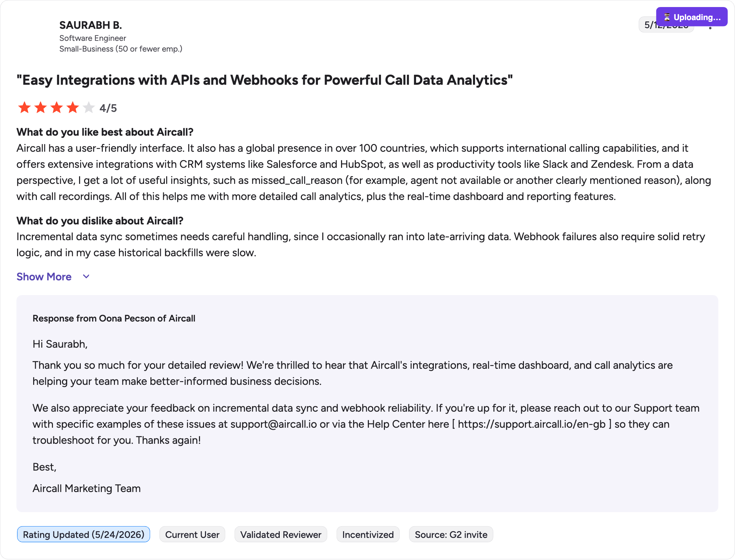Click the fourth rating star
Image resolution: width=735 pixels, height=560 pixels.
(x=73, y=108)
